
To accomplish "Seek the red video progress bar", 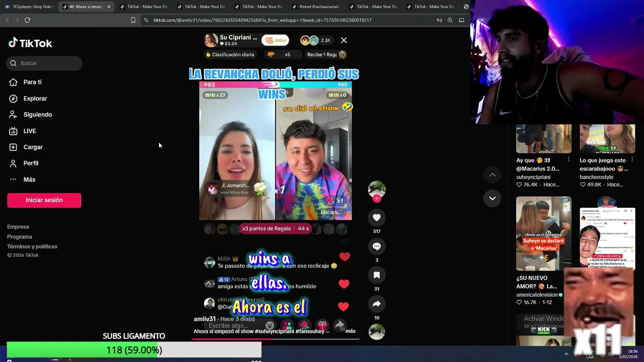I will pos(276,339).
